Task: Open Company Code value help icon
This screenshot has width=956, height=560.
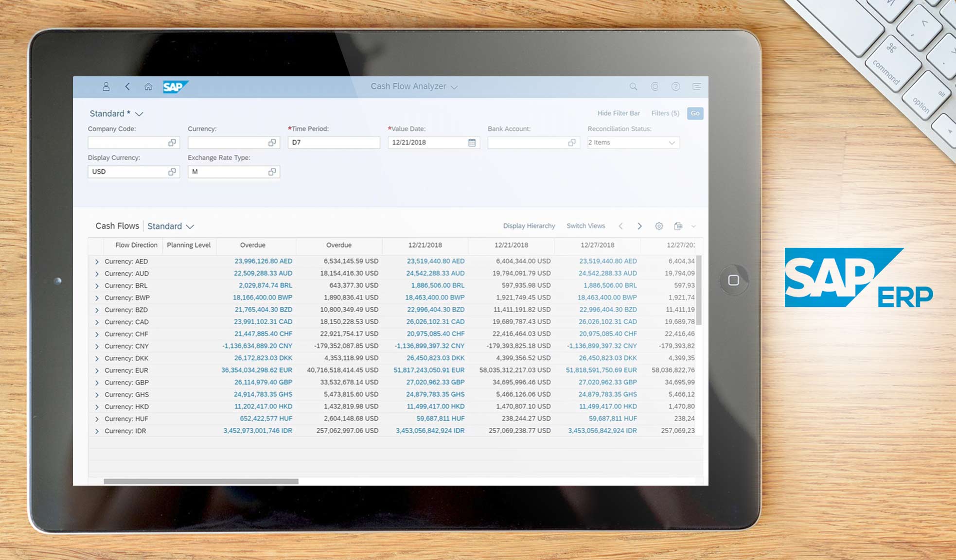Action: coord(172,142)
